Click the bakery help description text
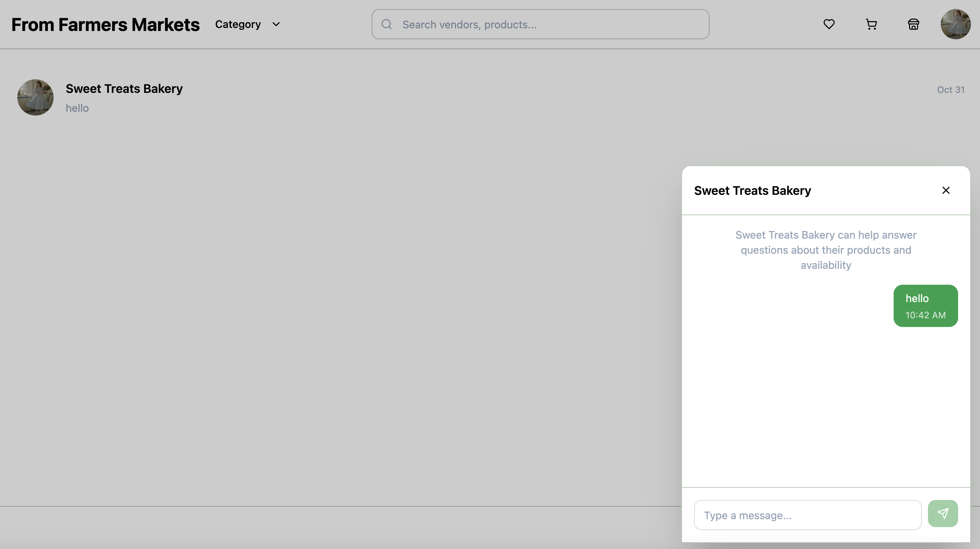 tap(826, 250)
